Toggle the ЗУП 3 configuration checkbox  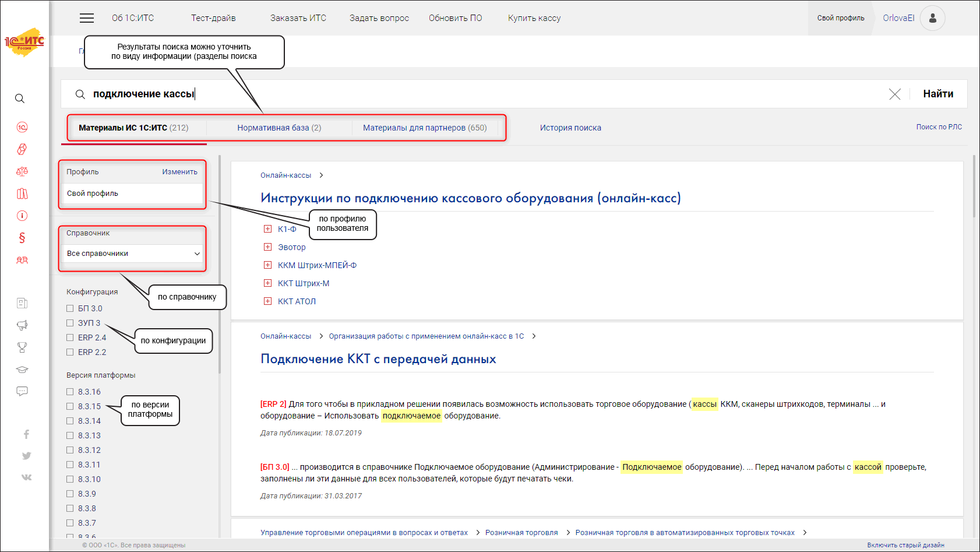[x=70, y=323]
